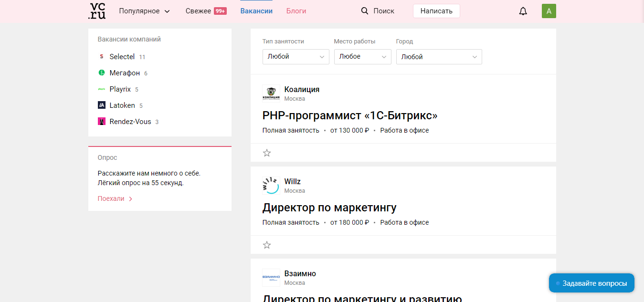Expand the Место работы dropdown
Image resolution: width=644 pixels, height=302 pixels.
[362, 56]
